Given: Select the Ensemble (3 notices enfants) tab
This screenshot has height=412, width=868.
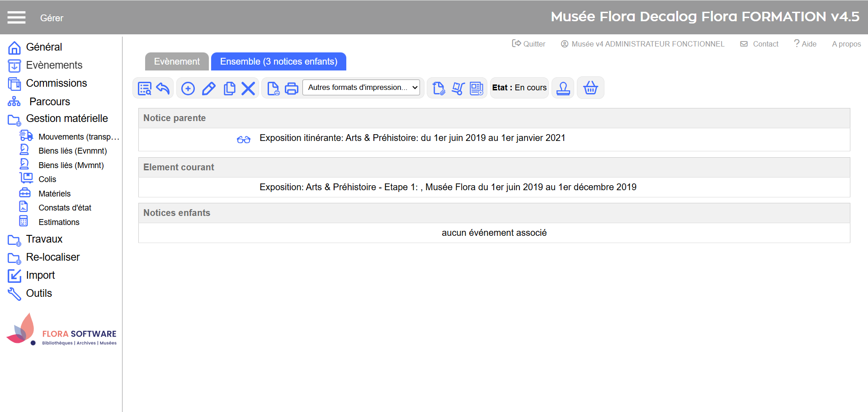Looking at the screenshot, I should pyautogui.click(x=278, y=61).
